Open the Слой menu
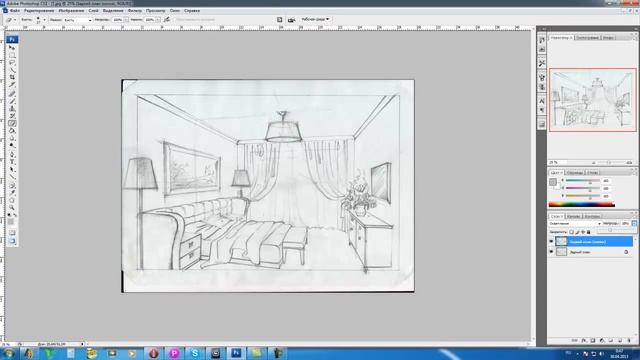The height and width of the screenshot is (360, 640). point(93,11)
